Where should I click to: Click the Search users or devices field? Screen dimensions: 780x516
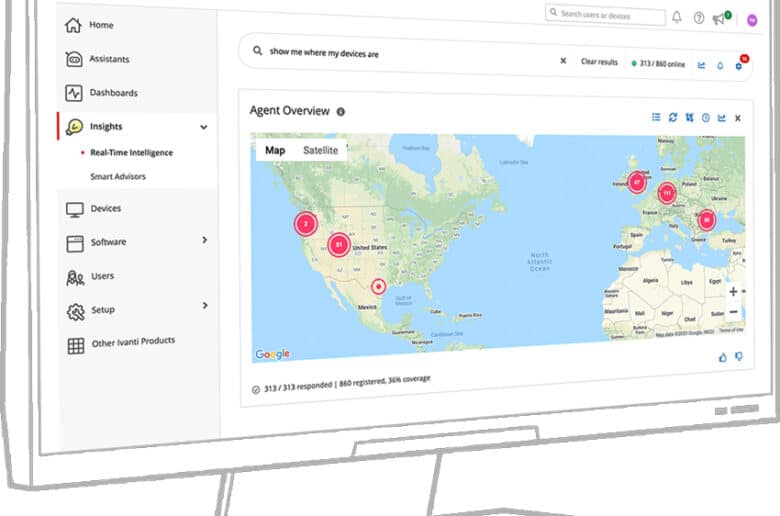point(605,15)
